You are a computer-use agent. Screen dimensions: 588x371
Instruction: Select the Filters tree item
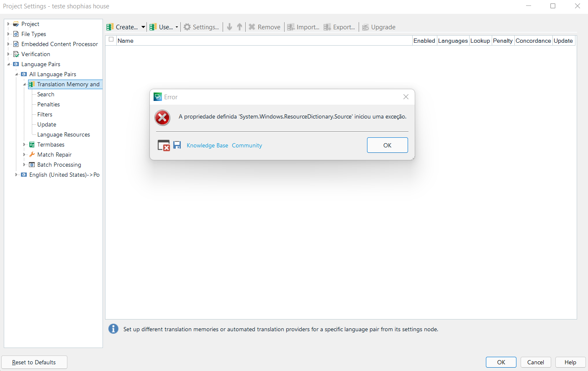pyautogui.click(x=45, y=114)
